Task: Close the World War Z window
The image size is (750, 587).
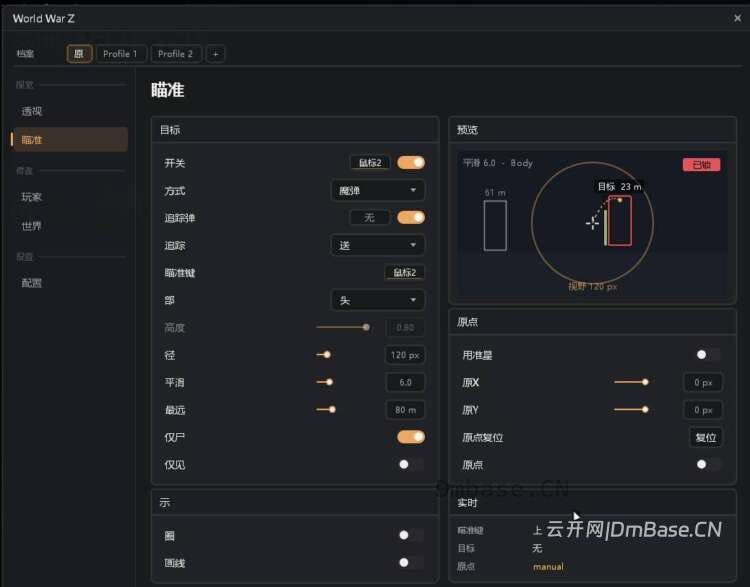Action: (x=737, y=18)
